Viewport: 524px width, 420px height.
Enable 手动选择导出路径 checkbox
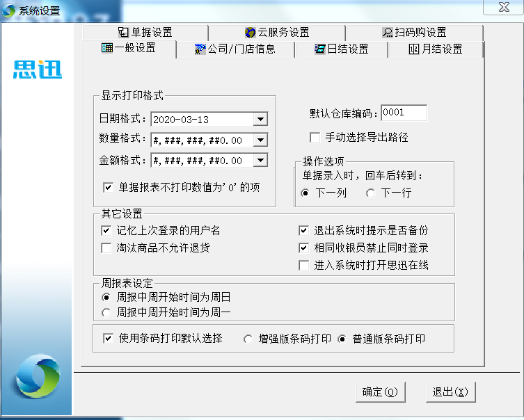pyautogui.click(x=315, y=138)
